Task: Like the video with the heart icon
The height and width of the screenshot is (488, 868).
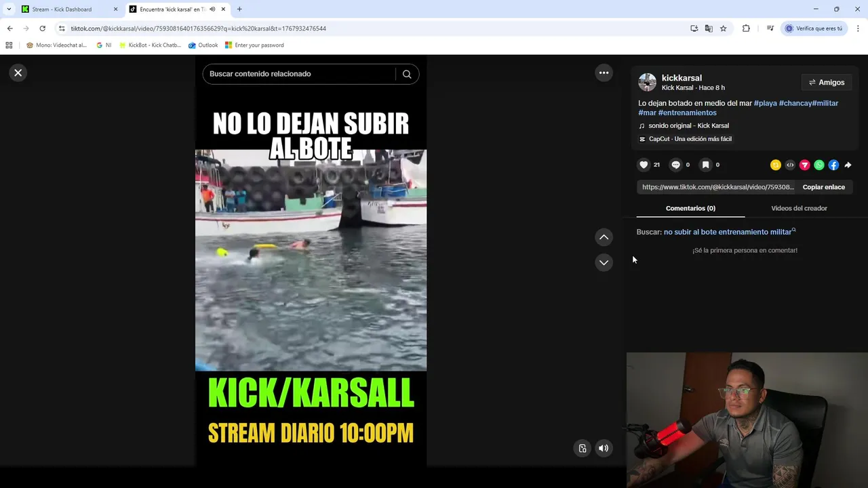Action: click(x=644, y=165)
